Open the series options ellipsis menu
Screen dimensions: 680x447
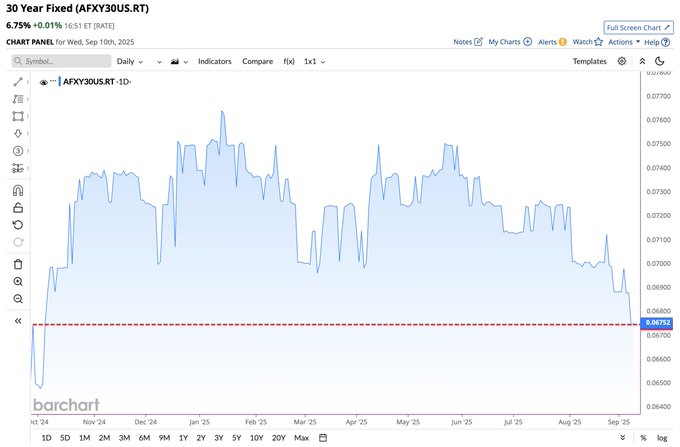[53, 81]
